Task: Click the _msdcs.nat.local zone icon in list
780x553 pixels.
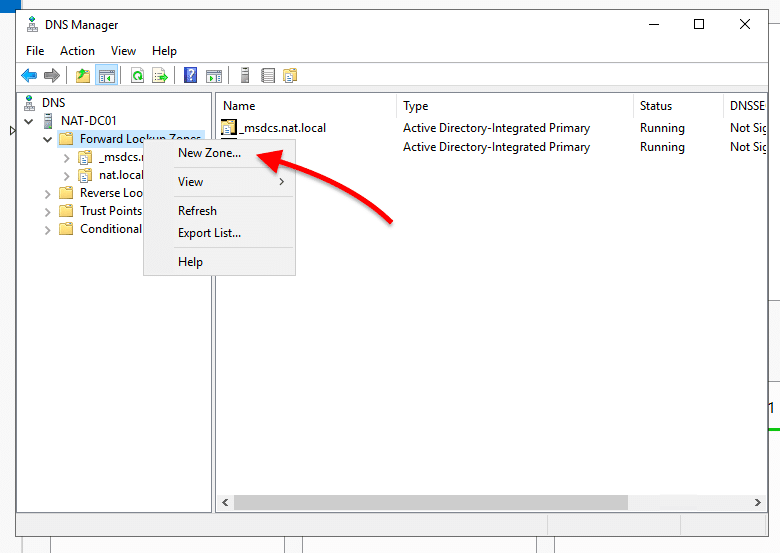Action: 229,127
